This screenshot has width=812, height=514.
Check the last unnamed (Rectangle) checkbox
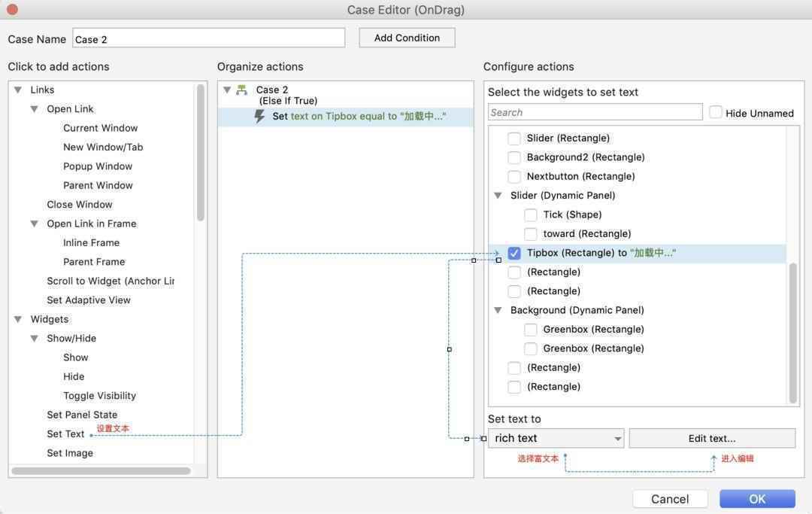point(514,387)
